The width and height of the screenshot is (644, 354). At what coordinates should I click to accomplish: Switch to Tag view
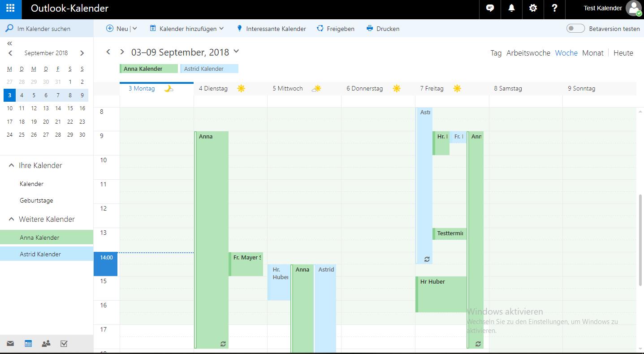click(496, 53)
